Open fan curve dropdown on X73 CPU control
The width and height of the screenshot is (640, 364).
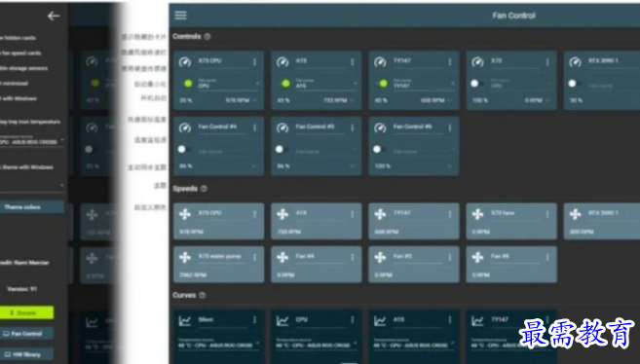pyautogui.click(x=229, y=84)
